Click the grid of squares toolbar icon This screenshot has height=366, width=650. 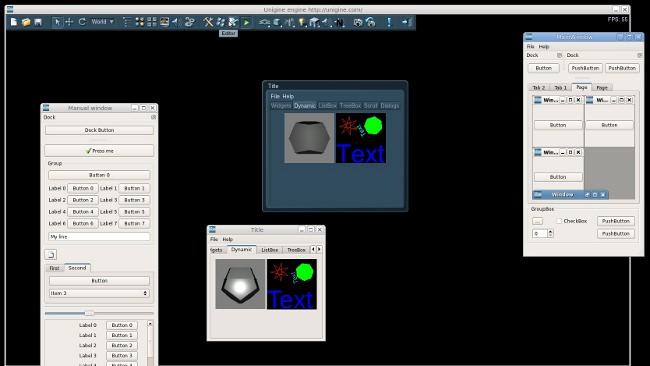tap(152, 22)
